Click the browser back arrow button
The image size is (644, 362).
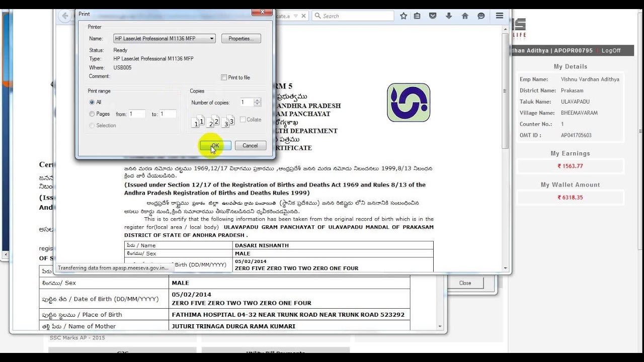point(65,16)
